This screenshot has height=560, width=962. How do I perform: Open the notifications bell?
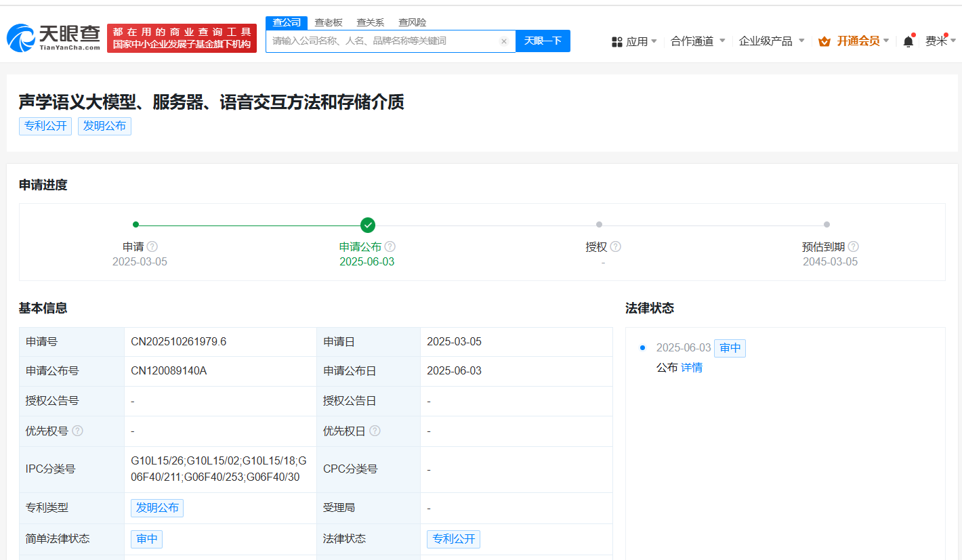click(x=908, y=41)
